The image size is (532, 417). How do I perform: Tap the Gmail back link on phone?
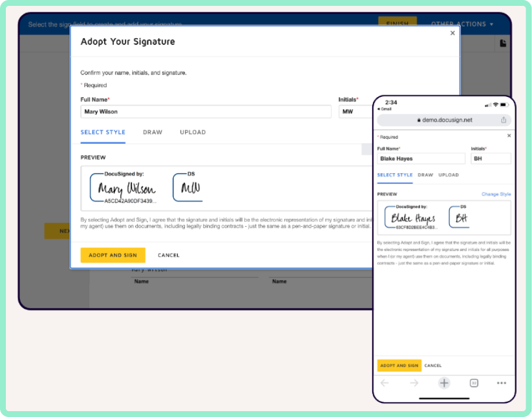point(384,109)
